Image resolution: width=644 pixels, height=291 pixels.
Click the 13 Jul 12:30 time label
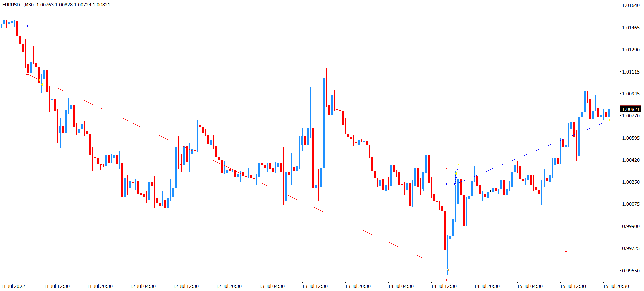coord(315,286)
